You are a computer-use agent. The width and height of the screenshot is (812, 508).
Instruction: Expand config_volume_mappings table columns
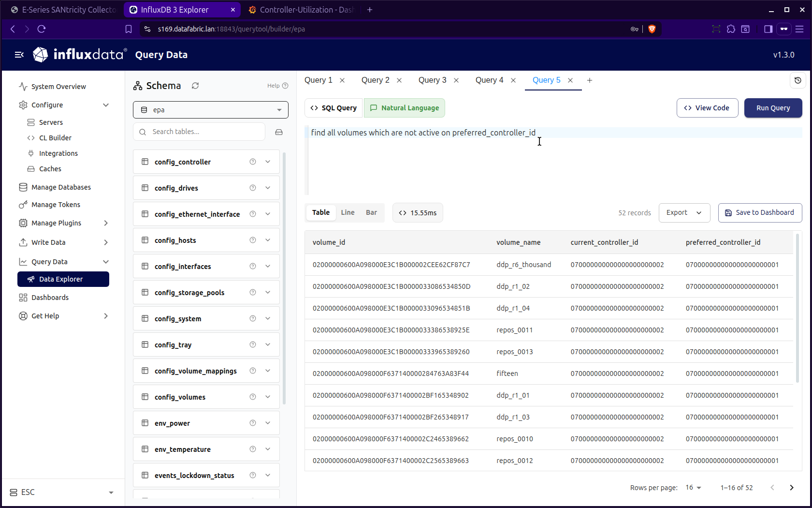(x=268, y=371)
